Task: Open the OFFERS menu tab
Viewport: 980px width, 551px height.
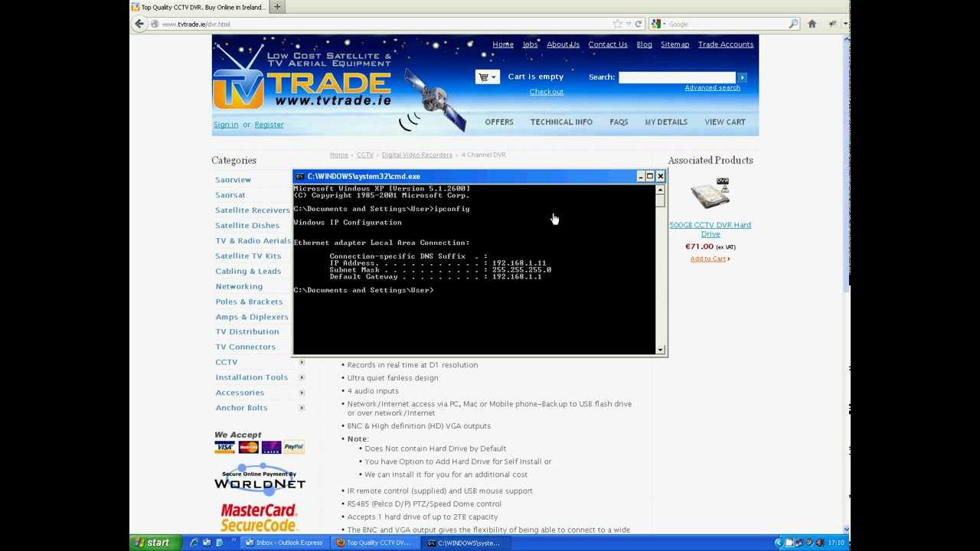Action: pyautogui.click(x=499, y=122)
